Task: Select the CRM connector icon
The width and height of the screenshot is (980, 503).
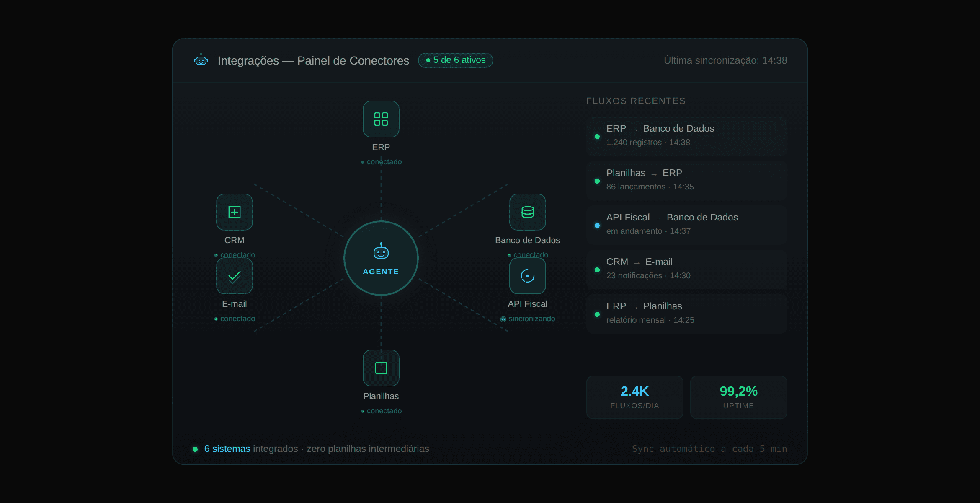Action: tap(234, 212)
